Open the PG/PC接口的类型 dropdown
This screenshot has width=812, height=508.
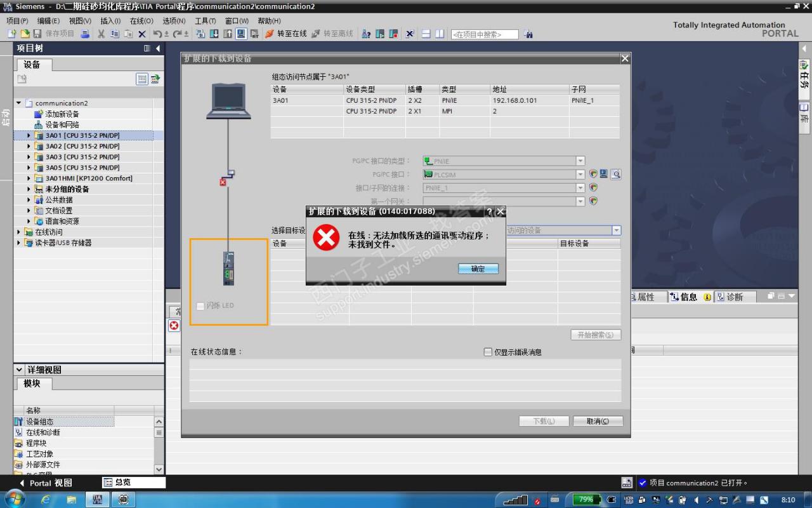pos(580,161)
